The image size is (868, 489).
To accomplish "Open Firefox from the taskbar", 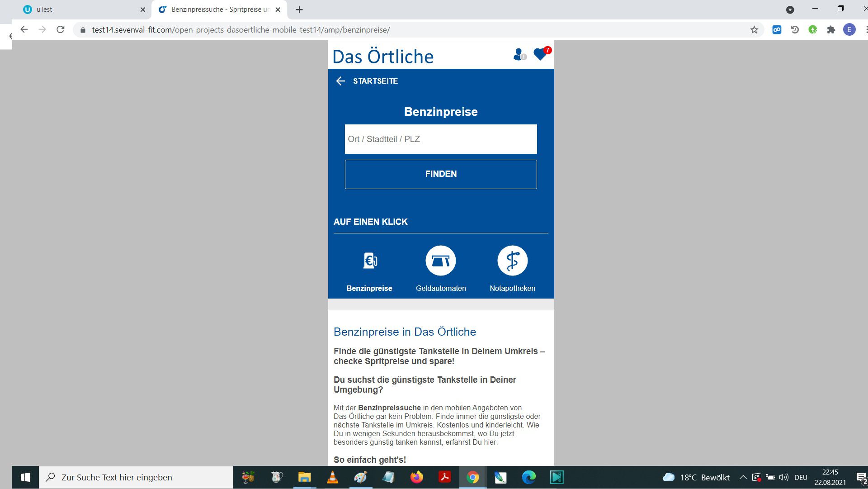I will 416,477.
